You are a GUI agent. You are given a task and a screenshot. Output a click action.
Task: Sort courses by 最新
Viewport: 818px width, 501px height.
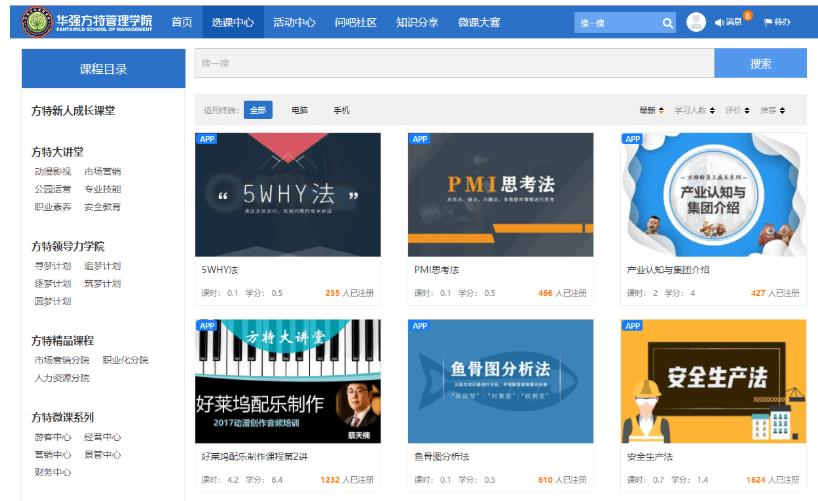[650, 110]
